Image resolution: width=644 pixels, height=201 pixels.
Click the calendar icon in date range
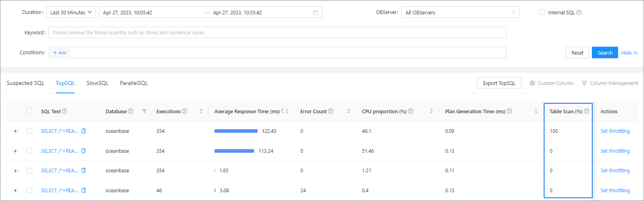click(x=315, y=12)
